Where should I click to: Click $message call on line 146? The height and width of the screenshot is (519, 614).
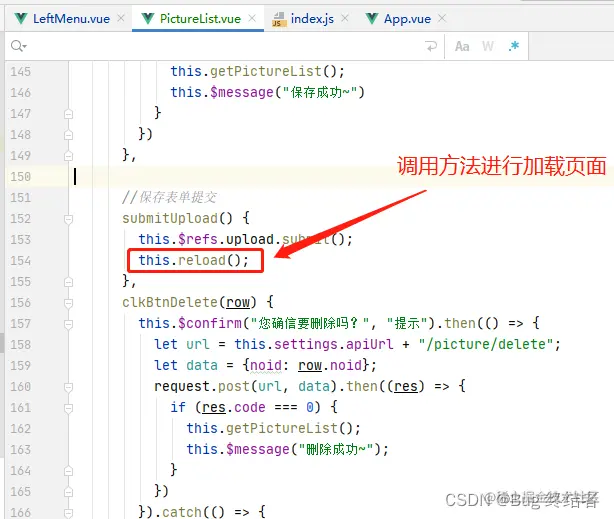pos(242,92)
